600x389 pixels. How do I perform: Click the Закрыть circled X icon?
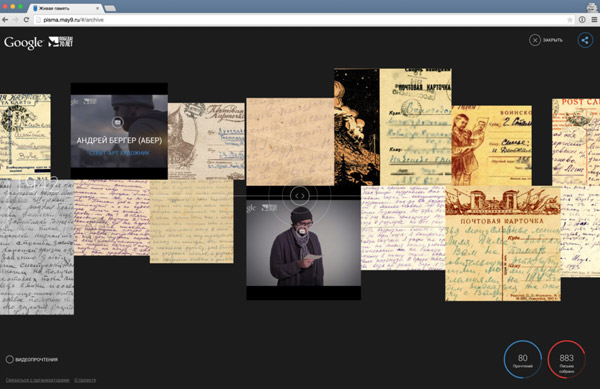535,40
